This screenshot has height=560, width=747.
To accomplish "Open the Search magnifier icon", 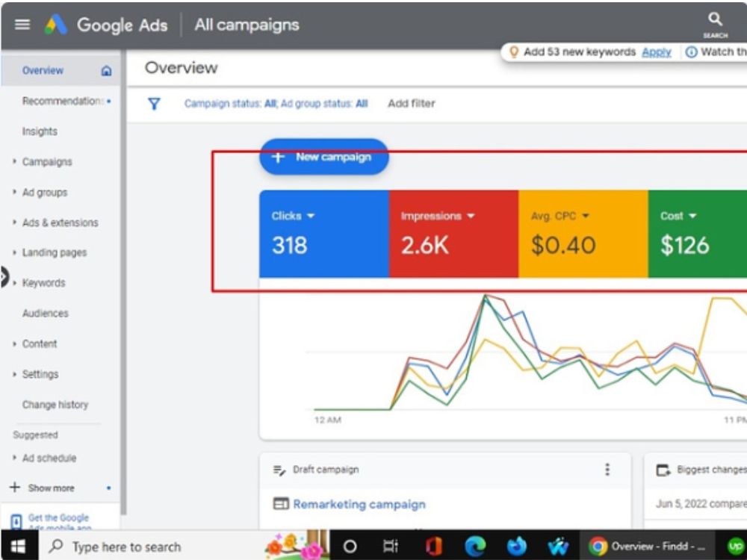I will [715, 19].
